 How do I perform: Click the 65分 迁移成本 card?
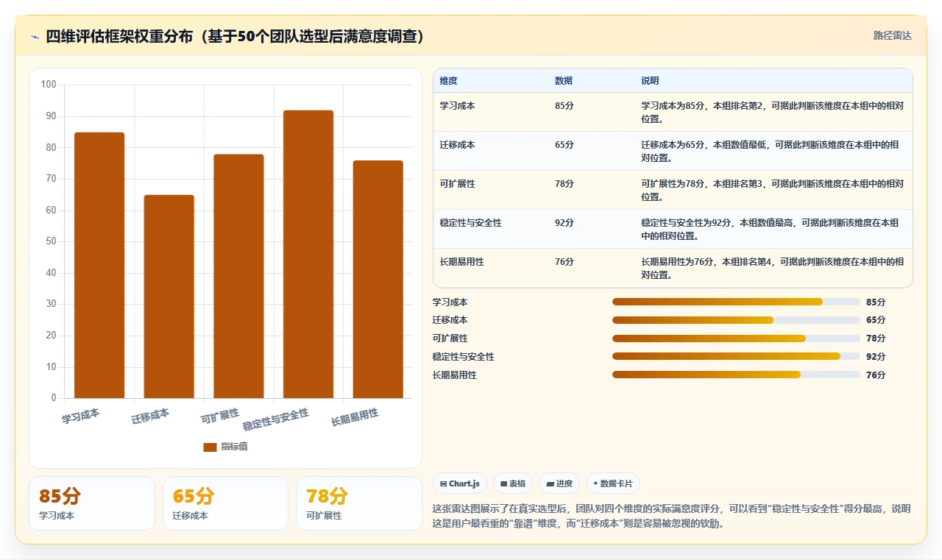click(x=225, y=503)
